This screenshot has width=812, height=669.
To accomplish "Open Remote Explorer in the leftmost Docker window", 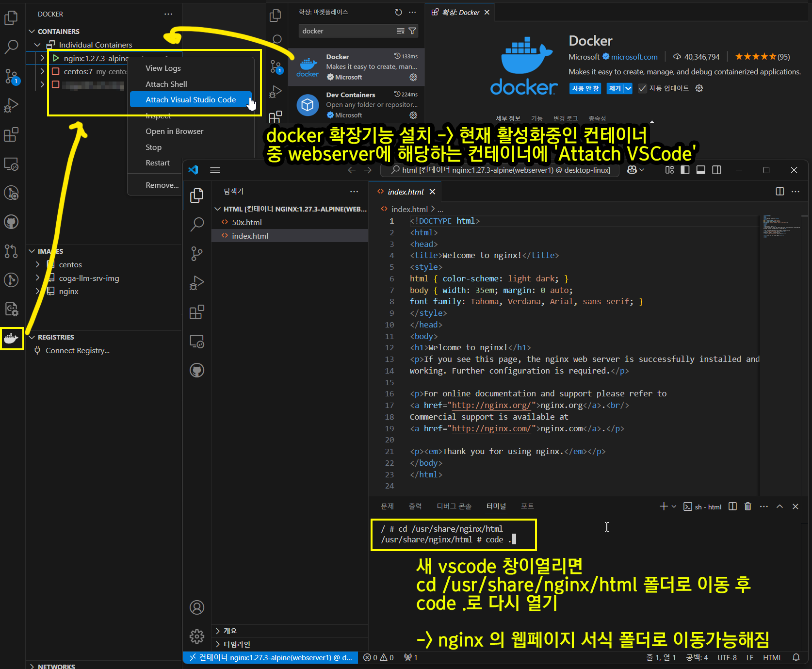I will point(11,164).
